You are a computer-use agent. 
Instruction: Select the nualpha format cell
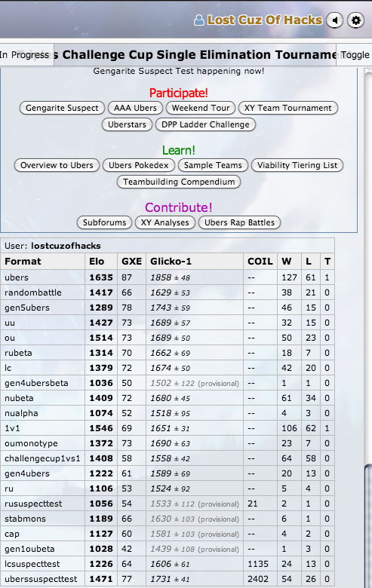point(43,413)
